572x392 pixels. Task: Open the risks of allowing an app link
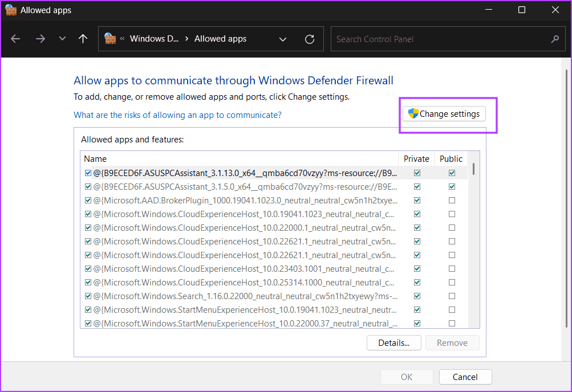point(177,115)
